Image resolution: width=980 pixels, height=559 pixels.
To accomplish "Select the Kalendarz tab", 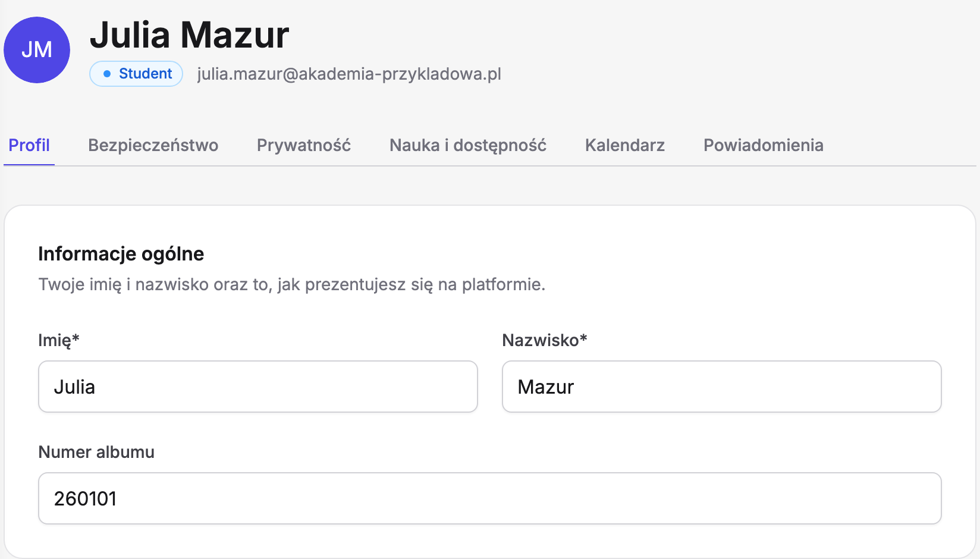I will [625, 145].
